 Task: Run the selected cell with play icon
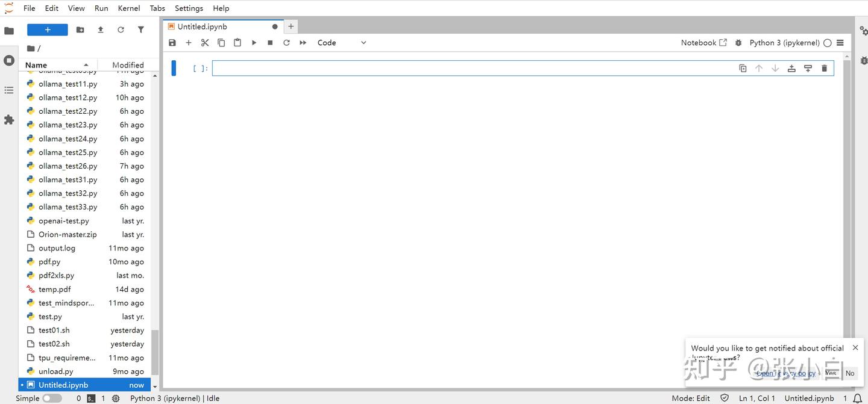pos(254,43)
